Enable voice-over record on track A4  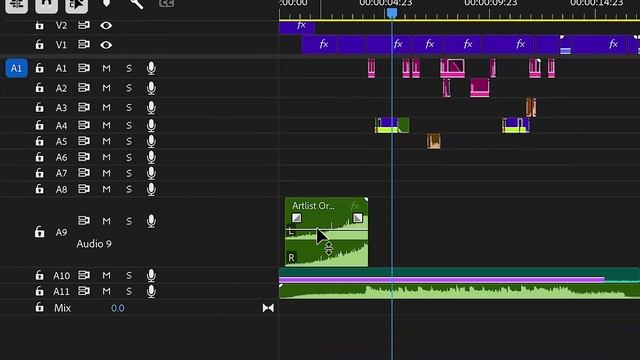(x=151, y=125)
